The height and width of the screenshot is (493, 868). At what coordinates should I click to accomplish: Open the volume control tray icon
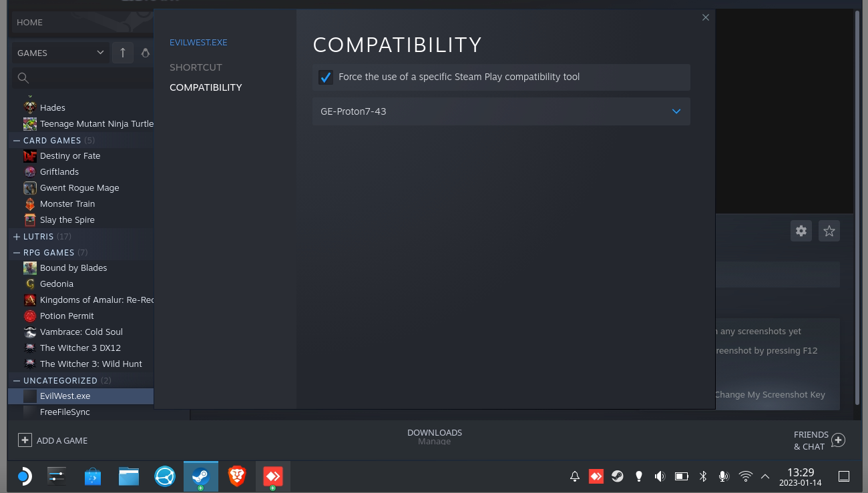coord(660,476)
